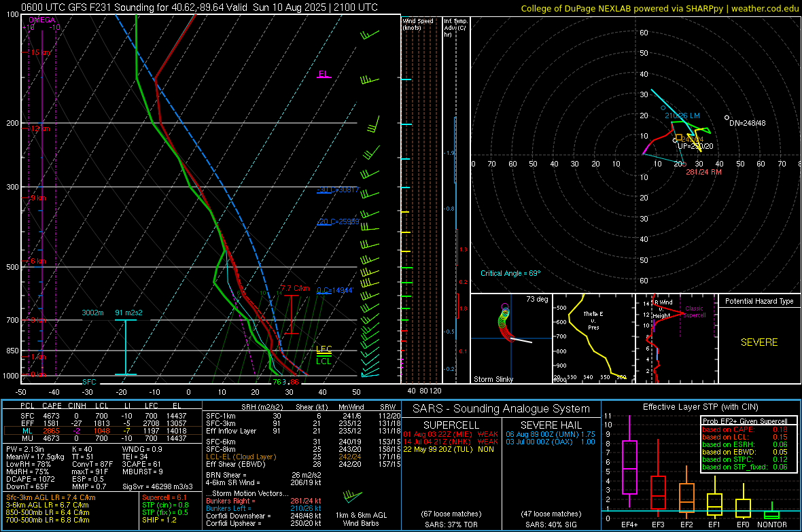The width and height of the screenshot is (802, 532).
Task: Click the SigSvr = 46298 m3/s3 value
Action: (158, 487)
